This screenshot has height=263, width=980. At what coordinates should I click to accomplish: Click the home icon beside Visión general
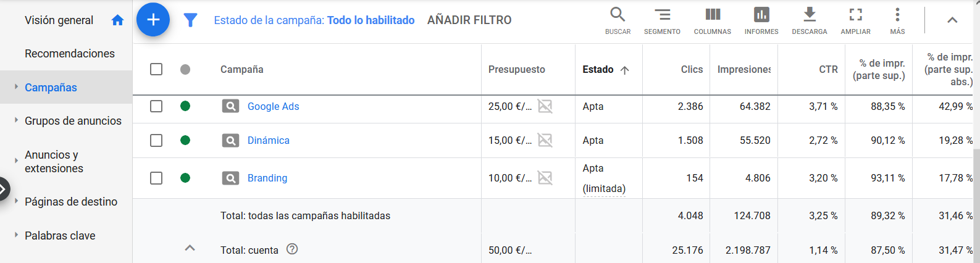[117, 20]
